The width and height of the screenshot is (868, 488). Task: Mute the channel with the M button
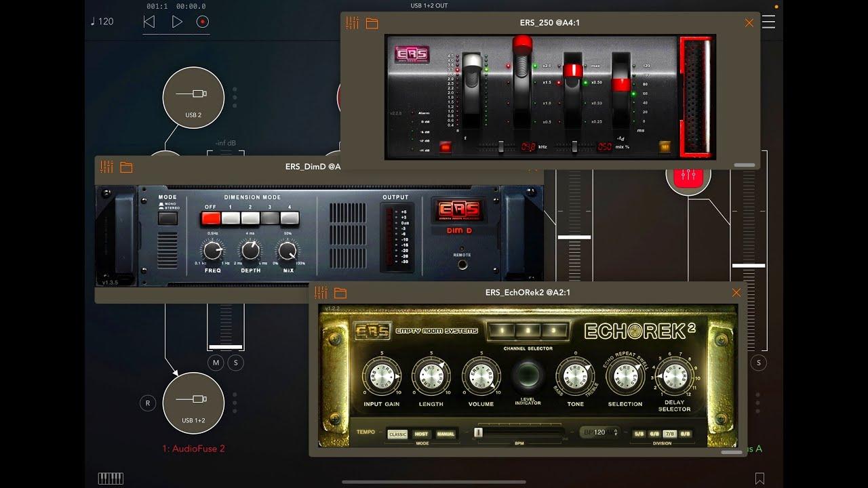[216, 363]
